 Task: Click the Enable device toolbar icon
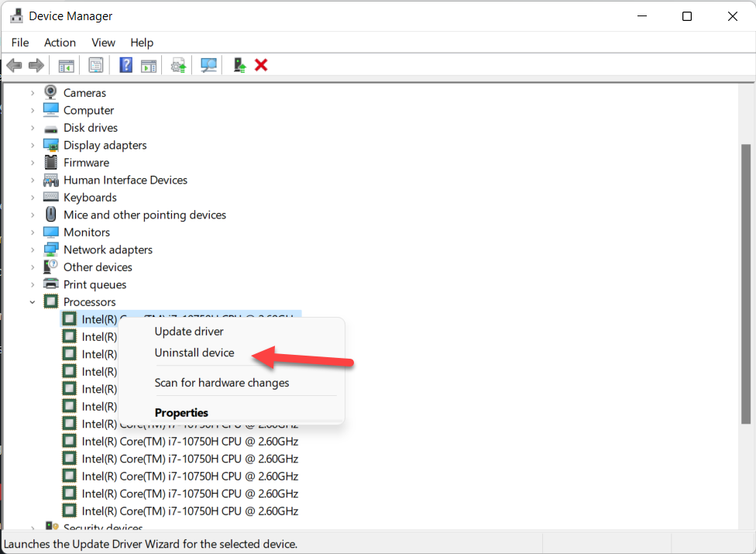tap(239, 65)
